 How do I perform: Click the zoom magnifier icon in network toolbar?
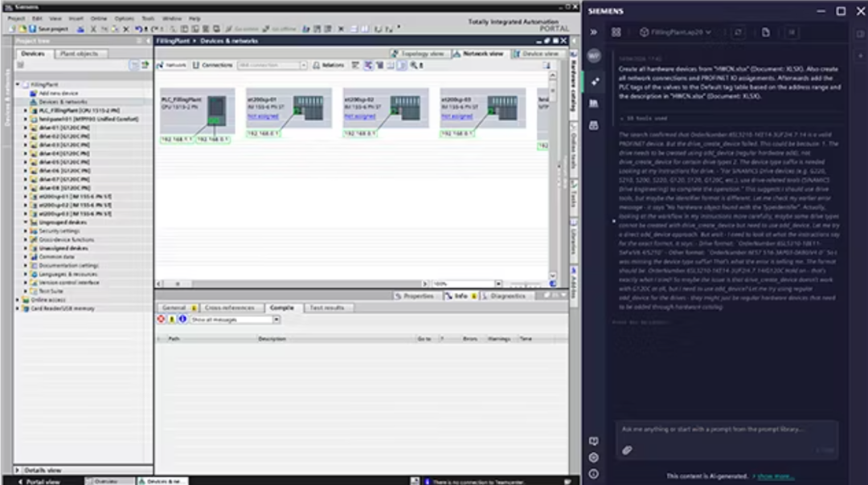click(414, 65)
